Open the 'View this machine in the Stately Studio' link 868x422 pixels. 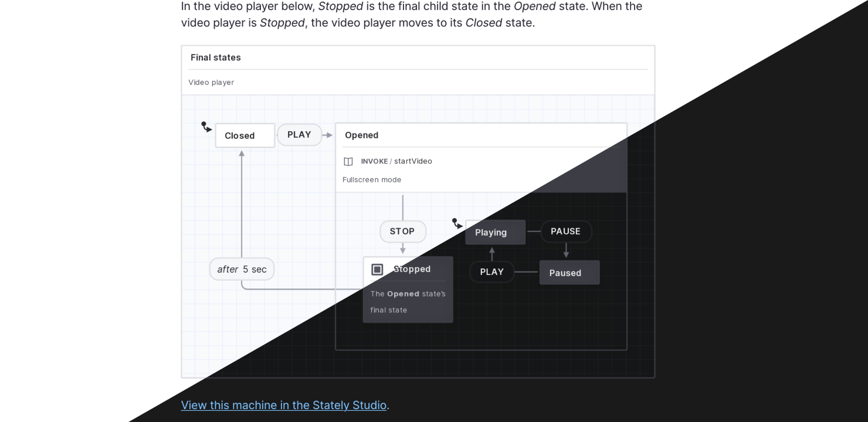[x=283, y=405]
